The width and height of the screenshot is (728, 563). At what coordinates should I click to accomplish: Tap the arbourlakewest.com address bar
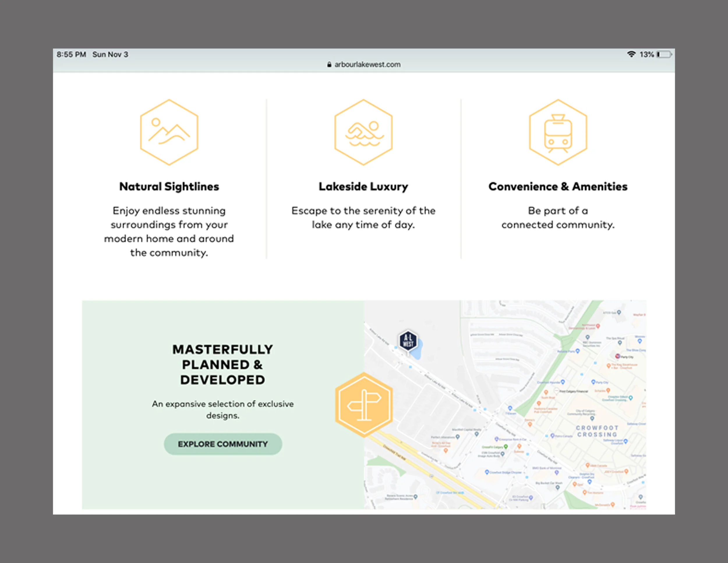click(x=367, y=65)
